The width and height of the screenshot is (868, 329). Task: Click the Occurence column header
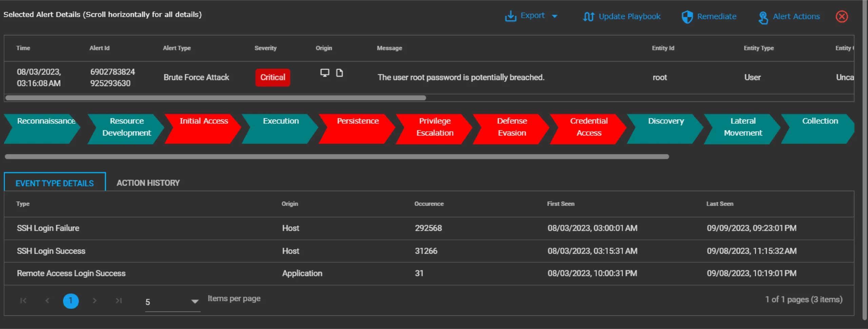429,204
